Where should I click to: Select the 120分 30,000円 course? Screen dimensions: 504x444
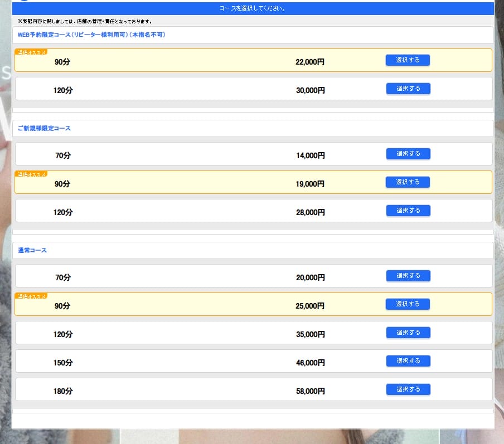point(408,88)
